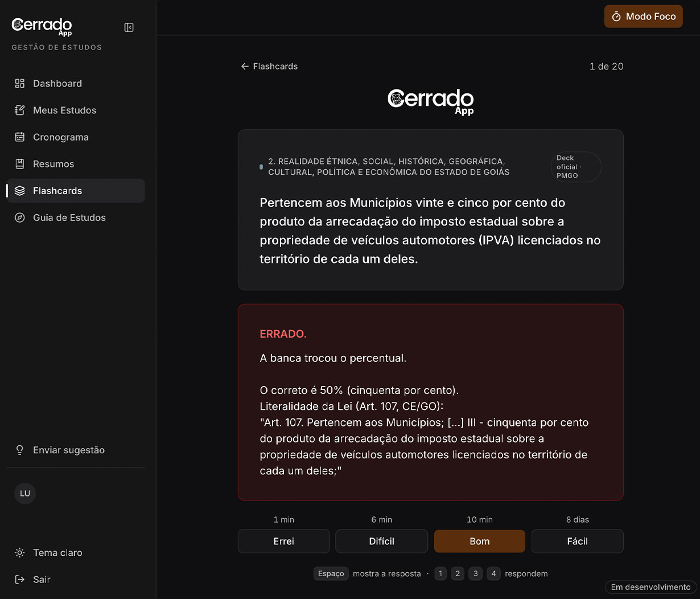The width and height of the screenshot is (700, 599).
Task: Collapse the sidebar with panel icon
Action: [129, 27]
